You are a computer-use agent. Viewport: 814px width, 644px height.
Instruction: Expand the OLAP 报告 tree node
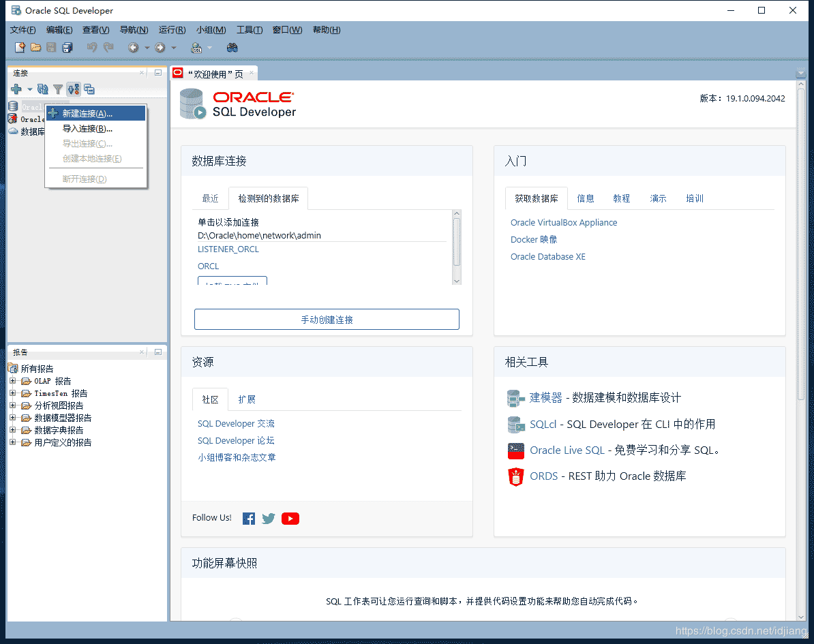point(13,381)
